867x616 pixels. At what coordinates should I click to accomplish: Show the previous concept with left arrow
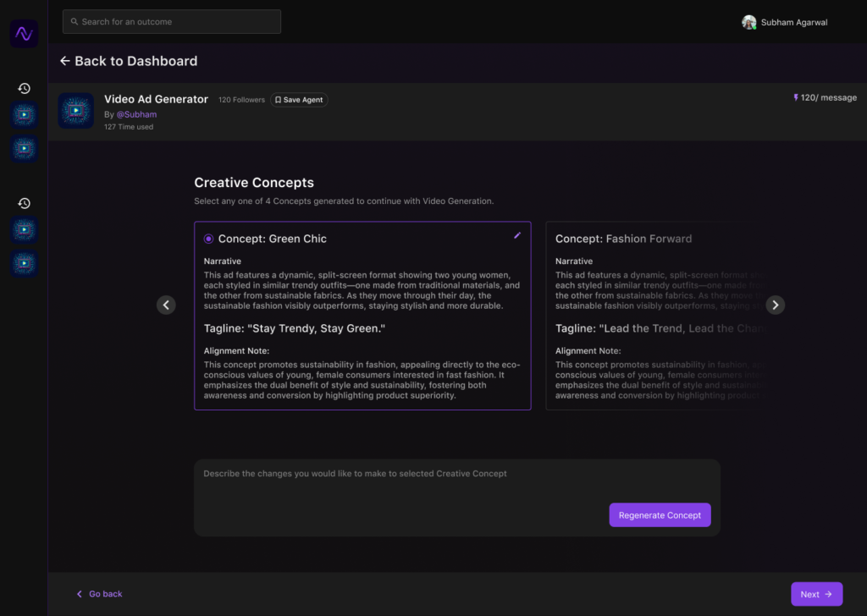166,305
